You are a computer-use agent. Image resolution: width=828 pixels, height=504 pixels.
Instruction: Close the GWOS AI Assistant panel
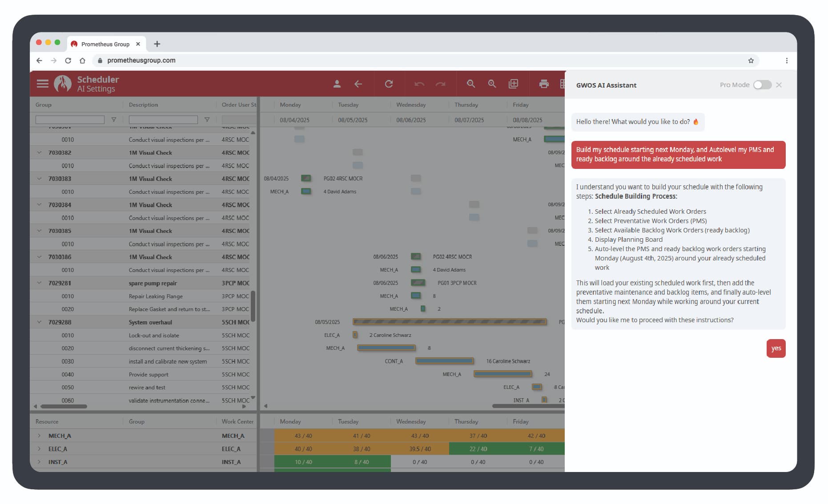780,84
